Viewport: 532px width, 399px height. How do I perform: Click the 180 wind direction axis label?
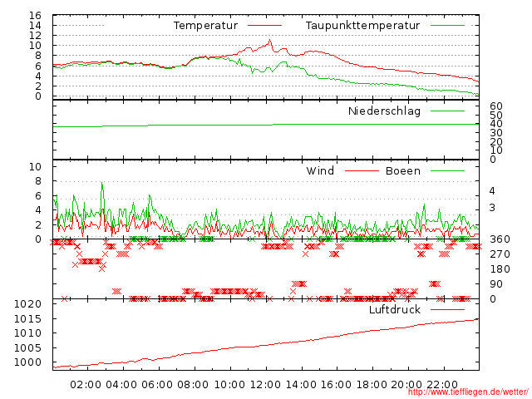click(500, 269)
